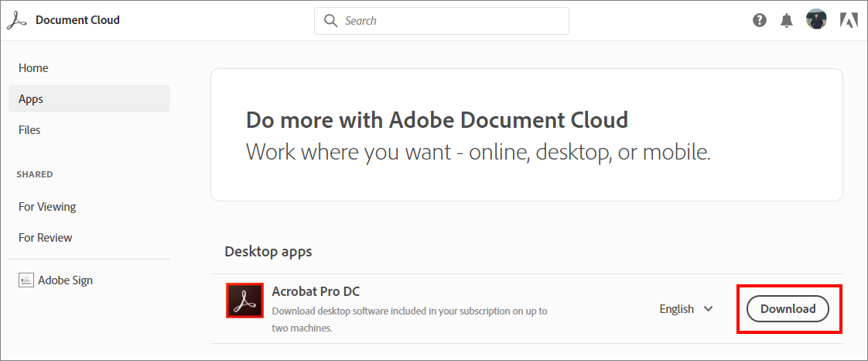Open the Adobe Sign link
868x361 pixels.
(65, 280)
